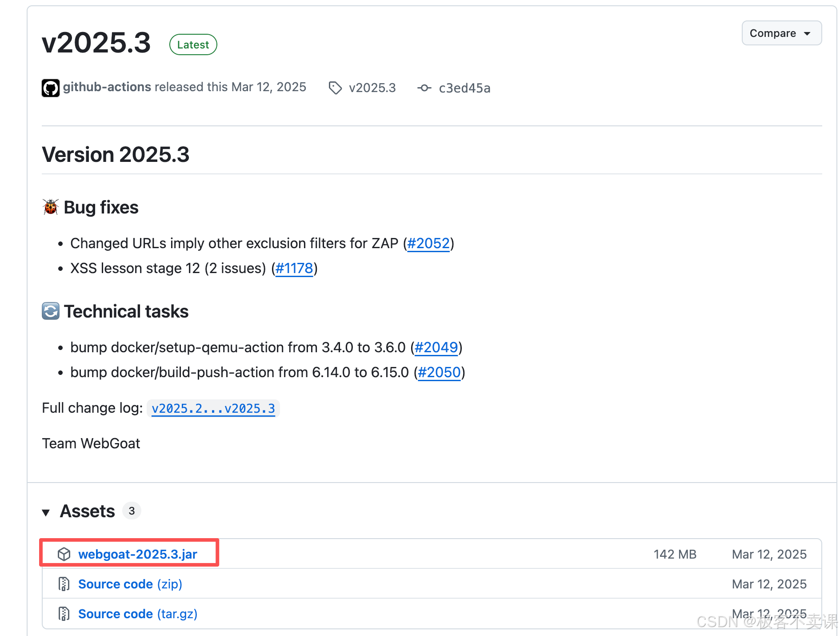The image size is (840, 636).
Task: Click the zip file icon for Source code (zip)
Action: [64, 584]
